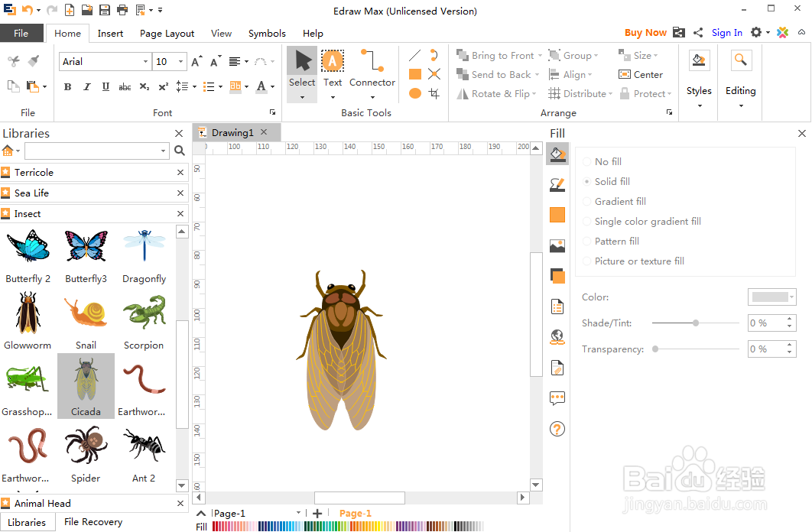Switch to the File Recovery tab
The height and width of the screenshot is (532, 812).
coord(93,521)
